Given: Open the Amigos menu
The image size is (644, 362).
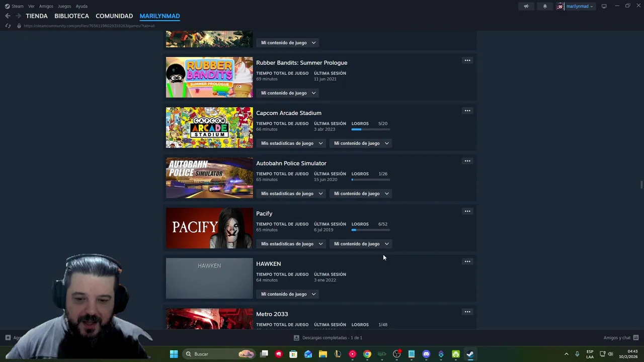Looking at the screenshot, I should point(46,6).
